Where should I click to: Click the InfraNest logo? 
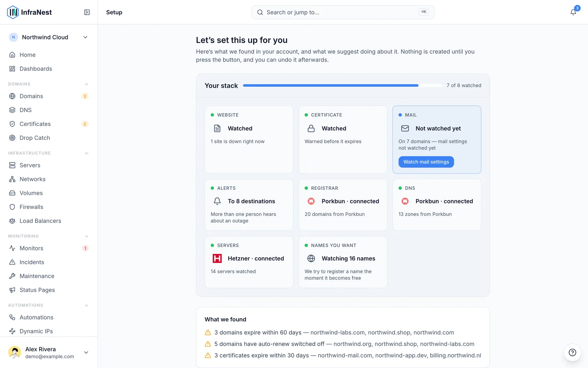[29, 12]
